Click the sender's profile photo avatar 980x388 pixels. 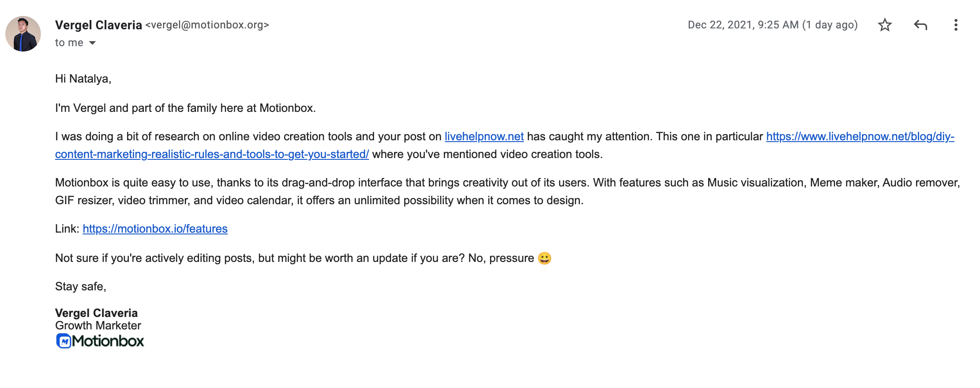click(23, 34)
